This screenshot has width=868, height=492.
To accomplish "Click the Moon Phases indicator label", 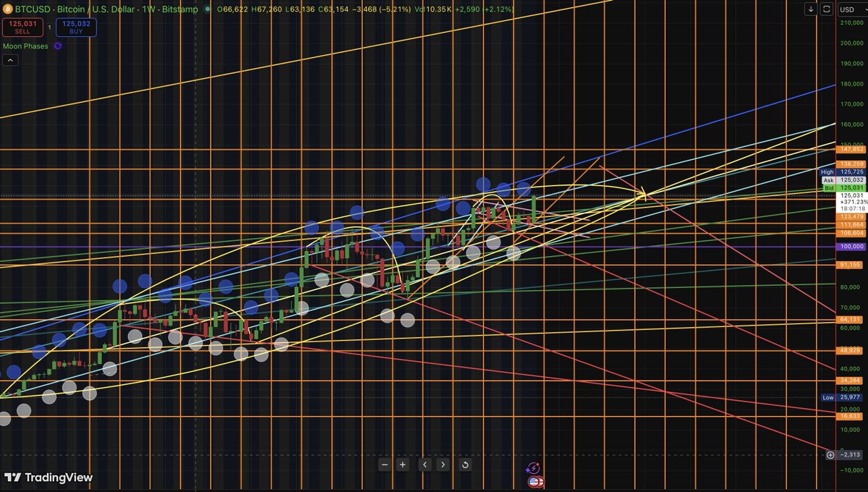I will tap(25, 46).
